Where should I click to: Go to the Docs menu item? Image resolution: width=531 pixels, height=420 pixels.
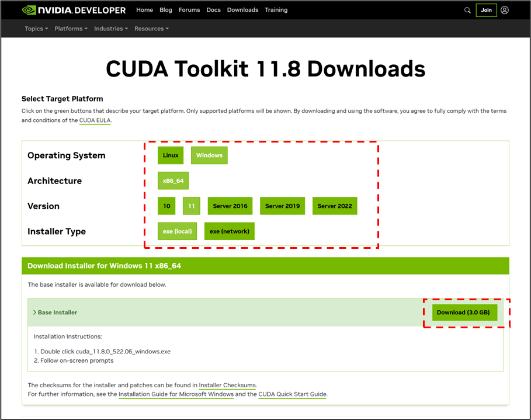point(213,10)
